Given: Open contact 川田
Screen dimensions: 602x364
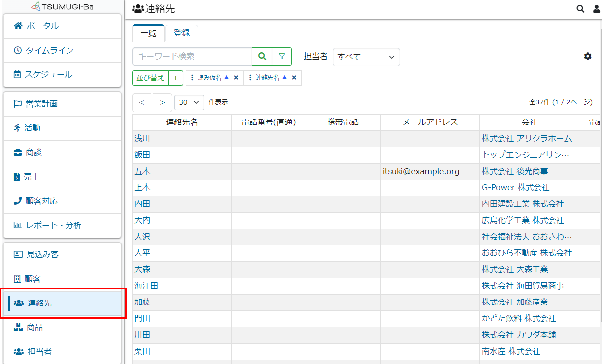Looking at the screenshot, I should 142,335.
